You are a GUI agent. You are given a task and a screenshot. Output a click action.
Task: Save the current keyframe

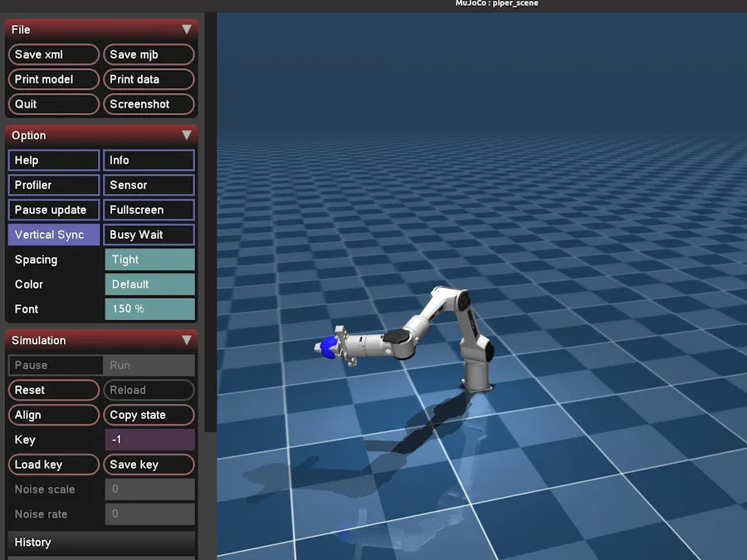(149, 465)
